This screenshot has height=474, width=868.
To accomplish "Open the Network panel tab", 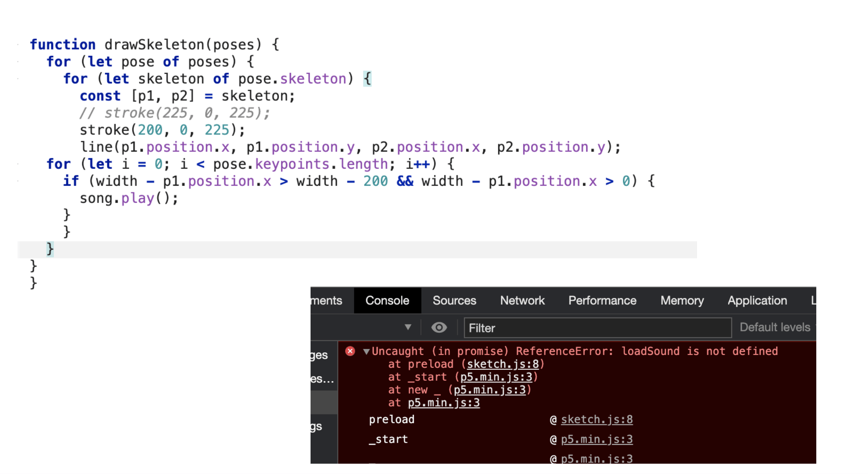I will 522,300.
